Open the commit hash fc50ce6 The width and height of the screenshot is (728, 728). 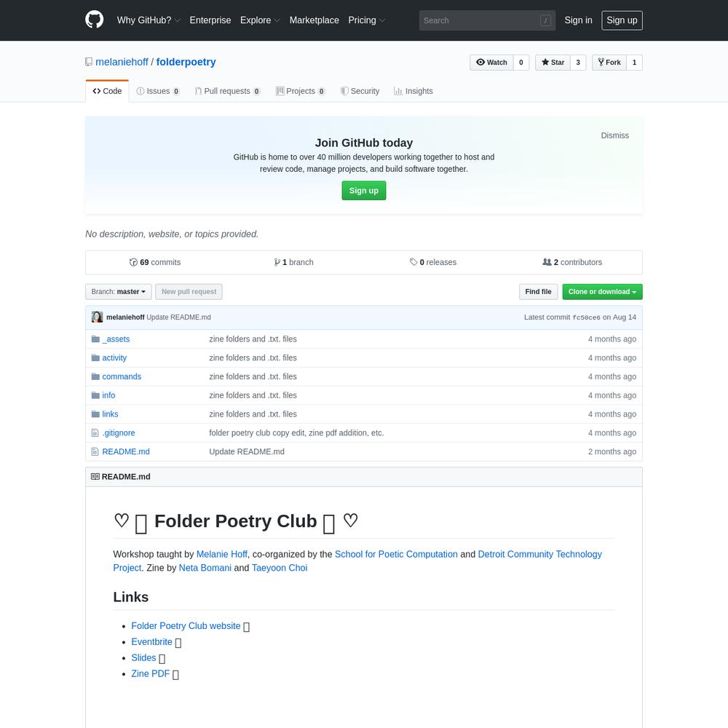click(x=586, y=317)
